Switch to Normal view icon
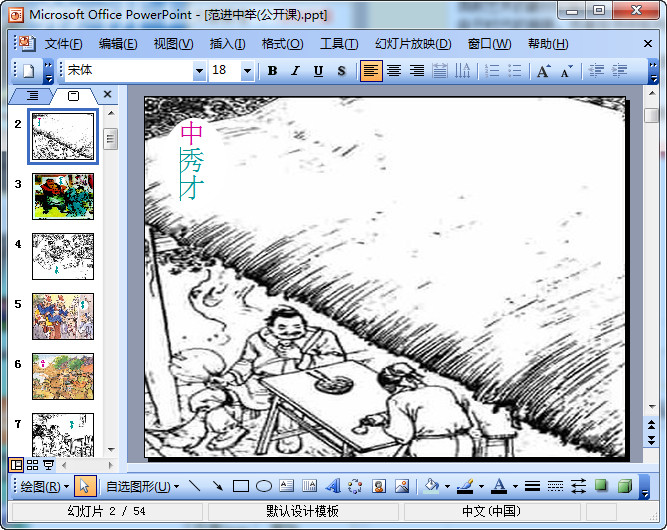 click(x=16, y=465)
